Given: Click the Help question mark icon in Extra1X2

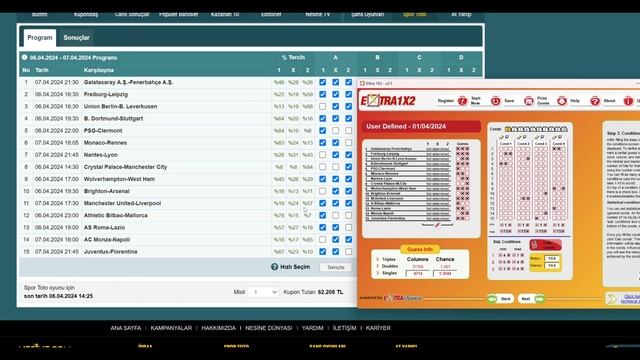Looking at the screenshot, I should click(x=595, y=101).
